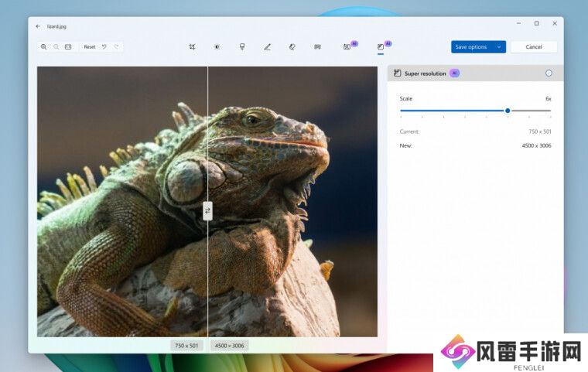Open the Markup pen tool
Screen dimensions: 588x372
pos(267,47)
